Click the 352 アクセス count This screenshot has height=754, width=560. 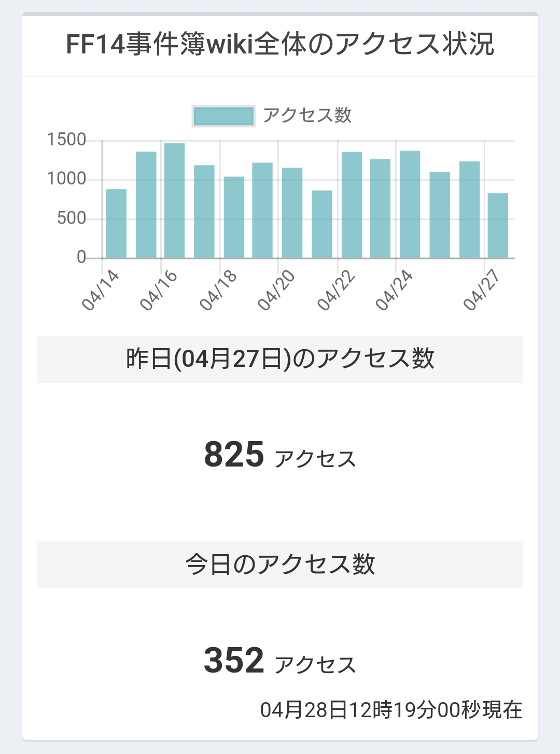click(x=280, y=661)
